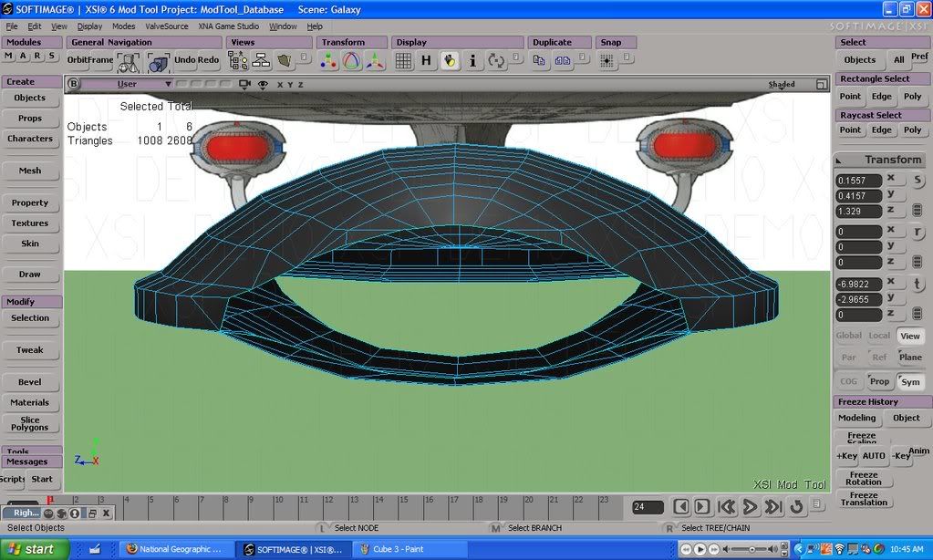Click the Bevel button
933x560 pixels.
30,382
